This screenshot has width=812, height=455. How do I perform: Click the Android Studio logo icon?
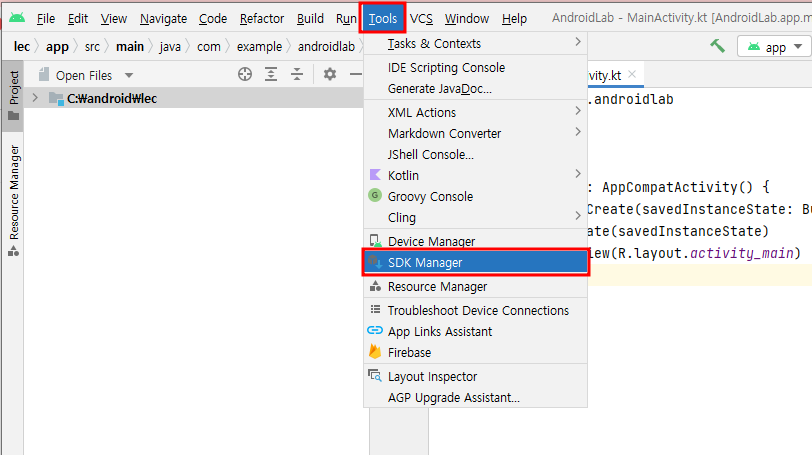(x=17, y=18)
